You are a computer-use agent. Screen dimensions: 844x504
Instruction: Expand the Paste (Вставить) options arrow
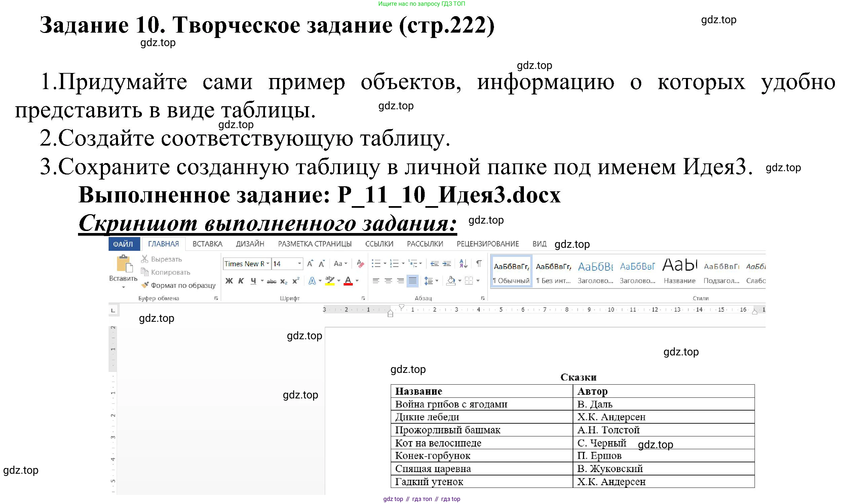(124, 287)
